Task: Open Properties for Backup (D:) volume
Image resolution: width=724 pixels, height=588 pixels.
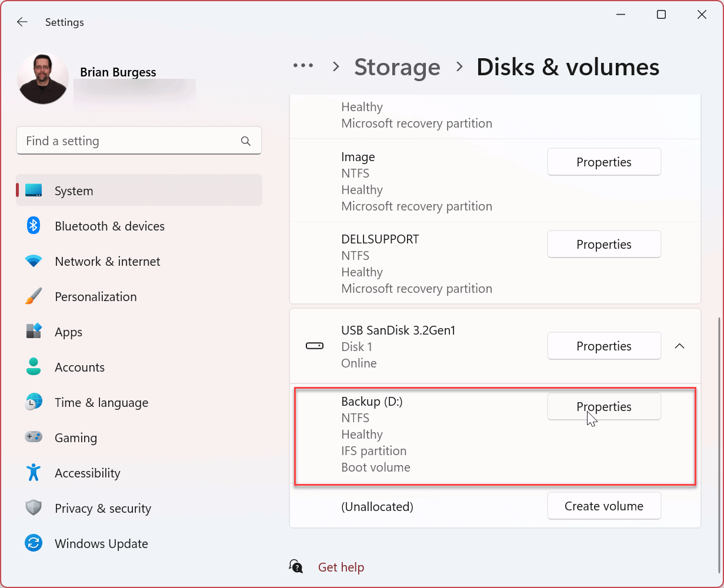Action: click(604, 406)
